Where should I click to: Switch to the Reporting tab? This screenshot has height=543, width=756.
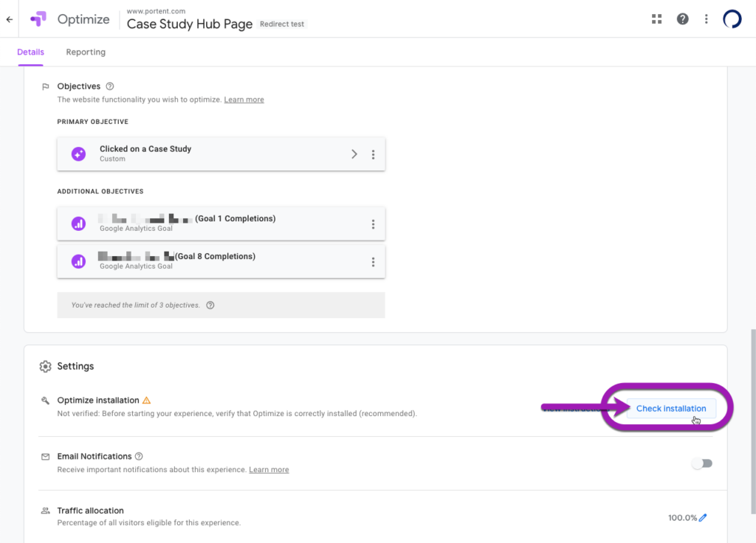click(86, 52)
